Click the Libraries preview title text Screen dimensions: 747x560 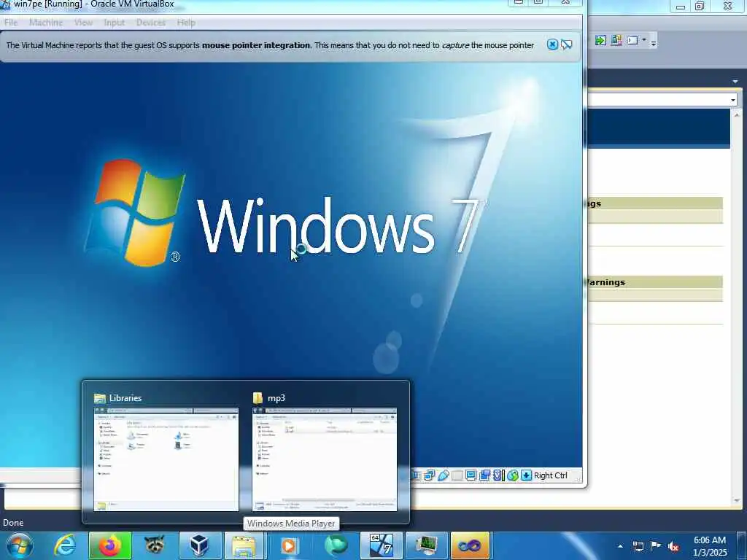click(125, 398)
